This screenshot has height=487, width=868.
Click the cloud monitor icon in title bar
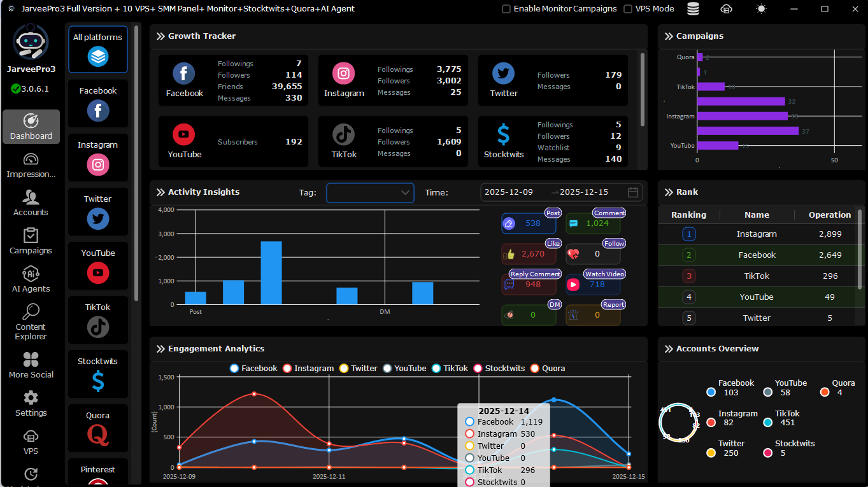pos(727,9)
